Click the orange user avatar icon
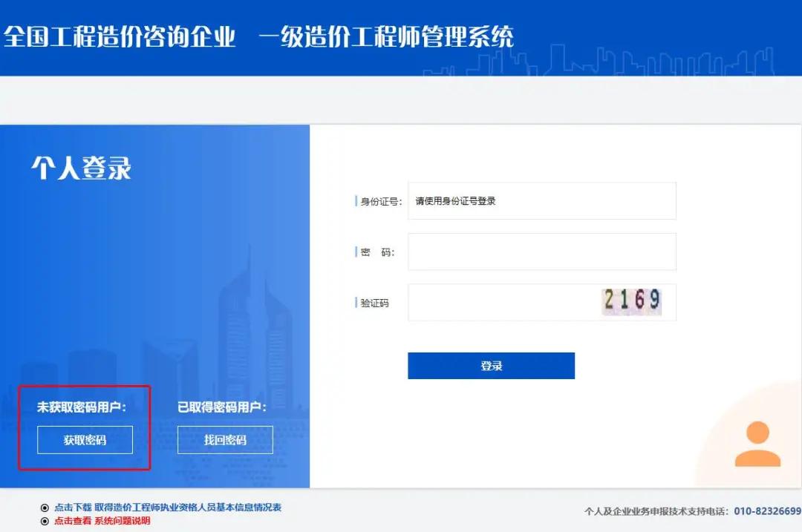 [757, 444]
